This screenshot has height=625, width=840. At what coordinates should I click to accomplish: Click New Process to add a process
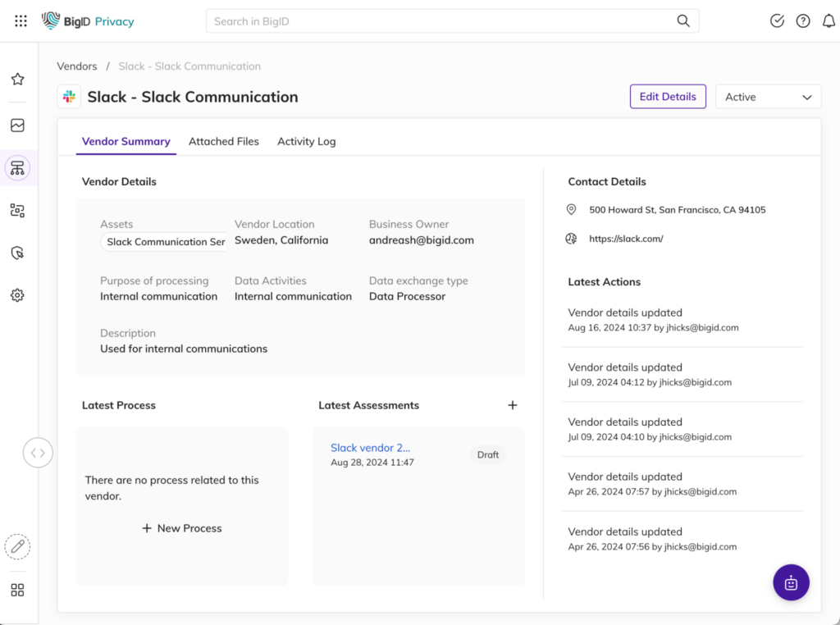(x=182, y=528)
